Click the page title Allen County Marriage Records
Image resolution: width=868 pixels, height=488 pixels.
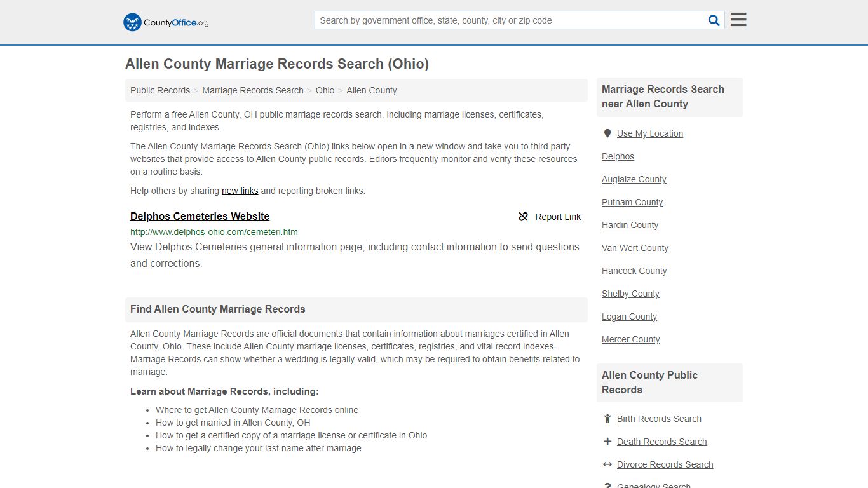[277, 64]
